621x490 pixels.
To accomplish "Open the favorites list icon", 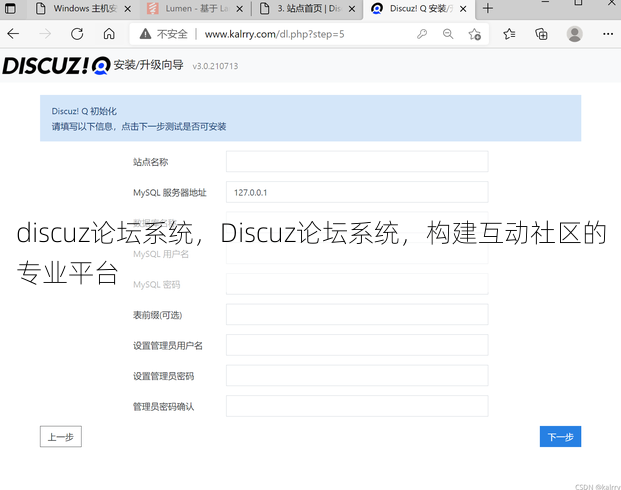I will [509, 34].
